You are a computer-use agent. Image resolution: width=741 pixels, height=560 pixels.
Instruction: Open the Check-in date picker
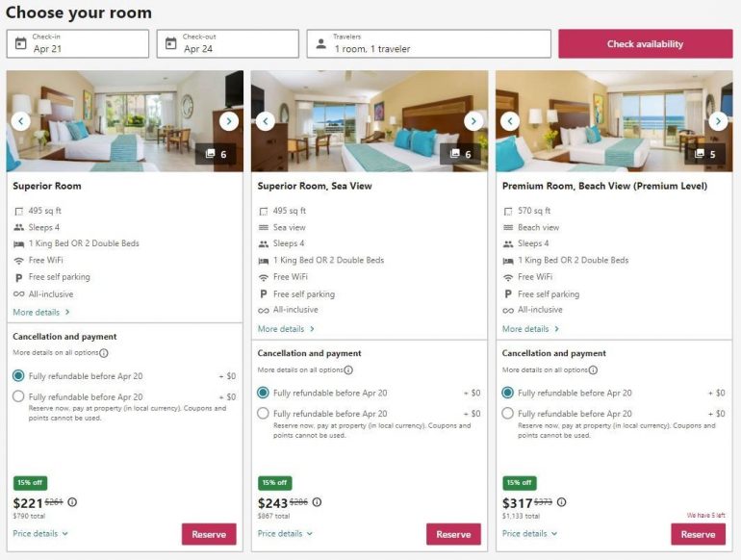point(78,43)
